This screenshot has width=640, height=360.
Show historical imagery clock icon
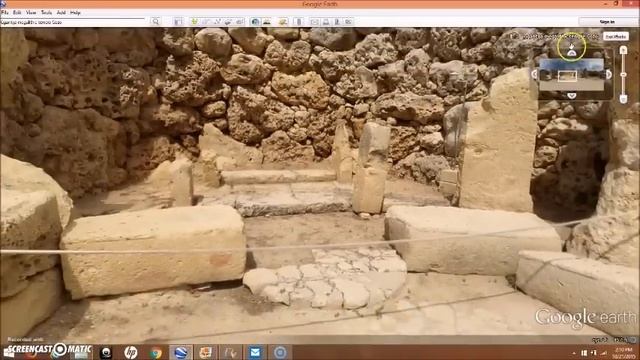[x=256, y=22]
